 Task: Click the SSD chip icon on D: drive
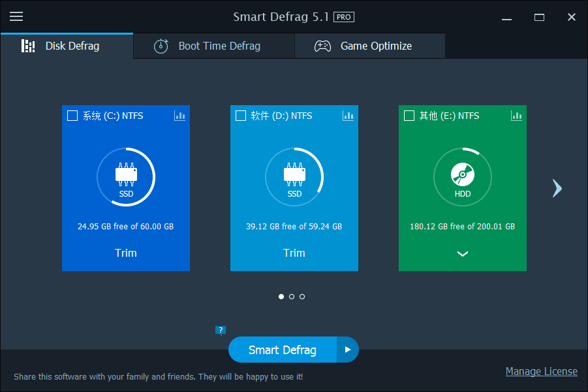click(294, 174)
